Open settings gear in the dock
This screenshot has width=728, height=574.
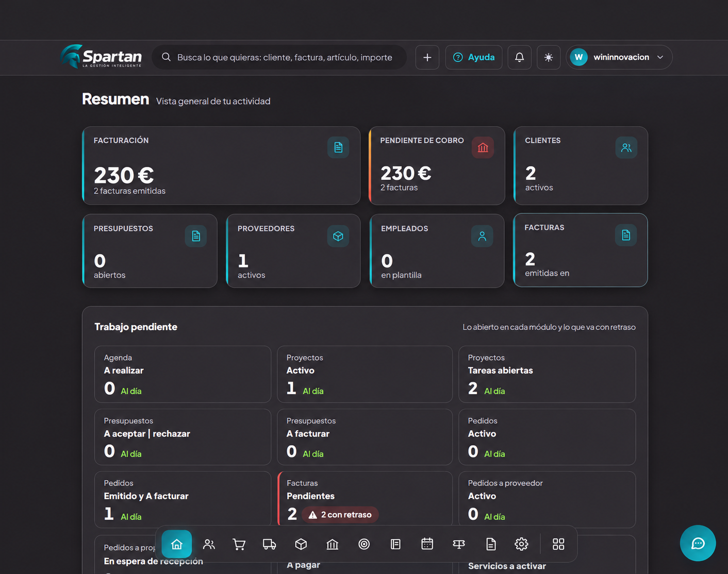521,544
